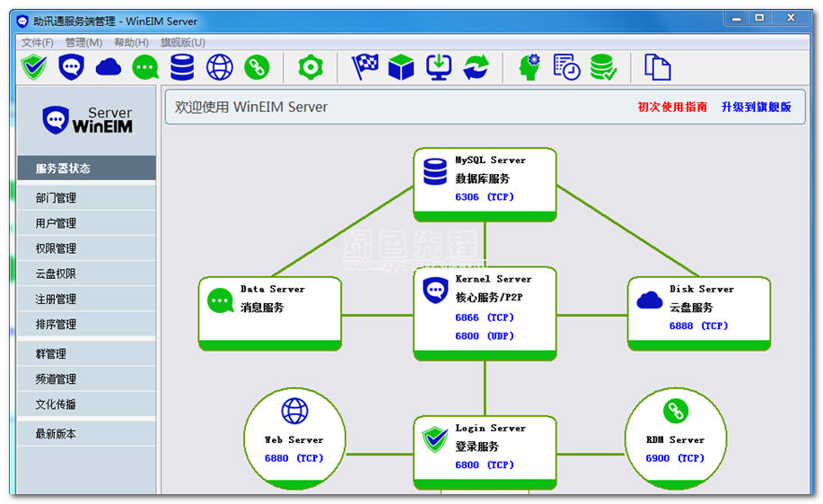This screenshot has width=823, height=504.
Task: Click the blue shield chat toolbar icon
Action: coord(72,67)
